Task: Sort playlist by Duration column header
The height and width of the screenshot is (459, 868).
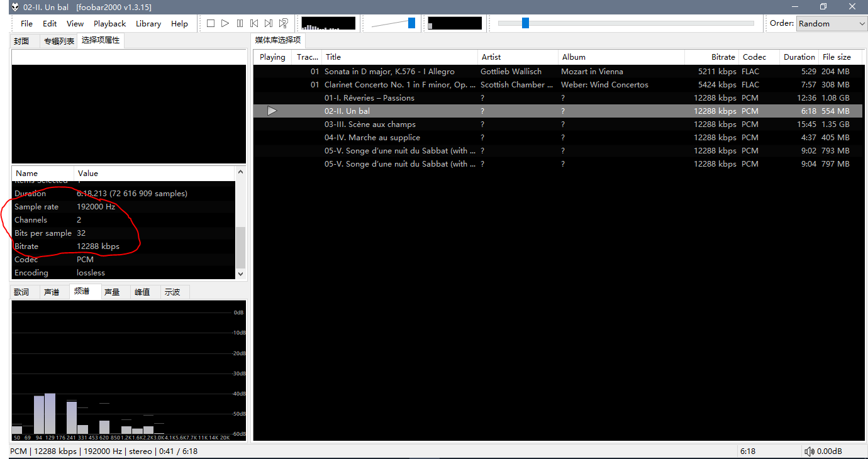Action: [x=799, y=57]
